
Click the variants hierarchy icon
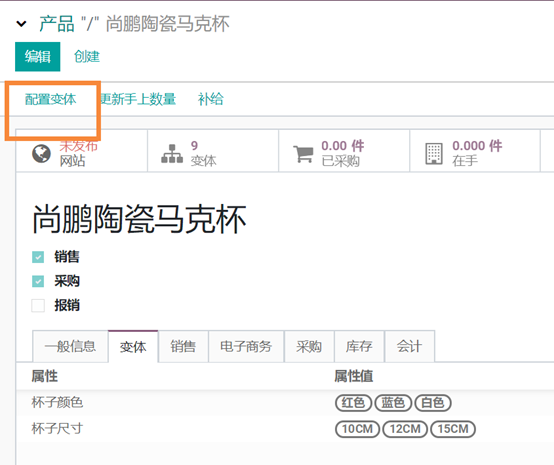tap(172, 154)
